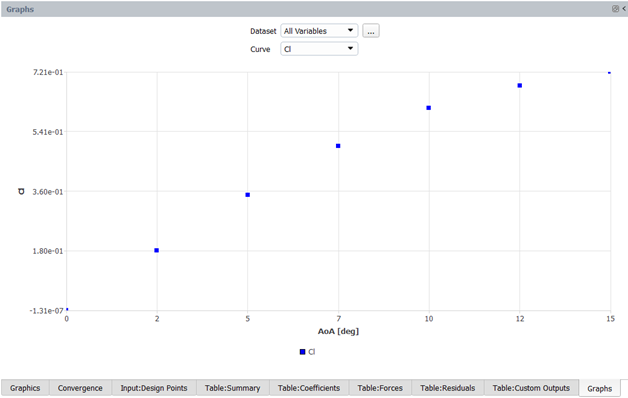Click the panel undock icon in Graphs header
Viewport: 628px width, 398px height.
[615, 9]
